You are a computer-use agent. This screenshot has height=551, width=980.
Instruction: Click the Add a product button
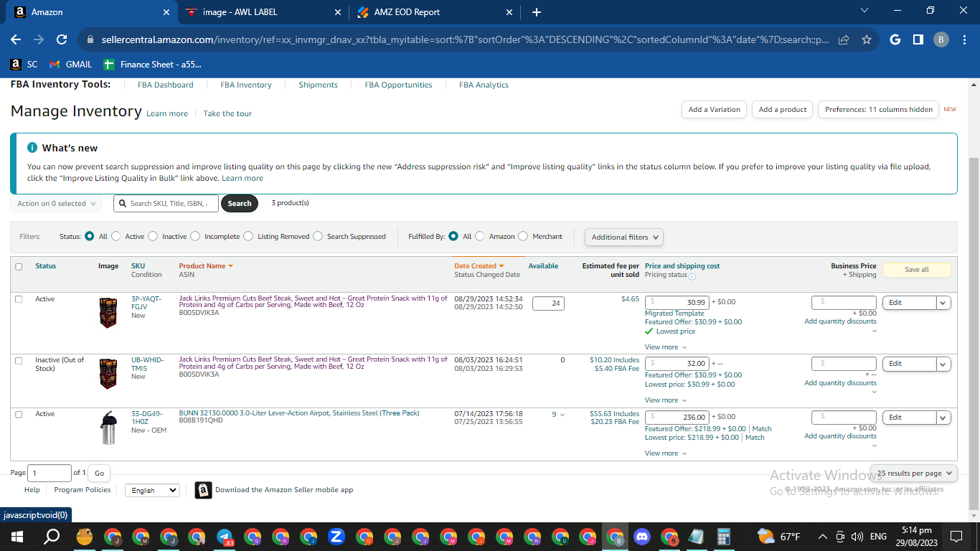[783, 110]
